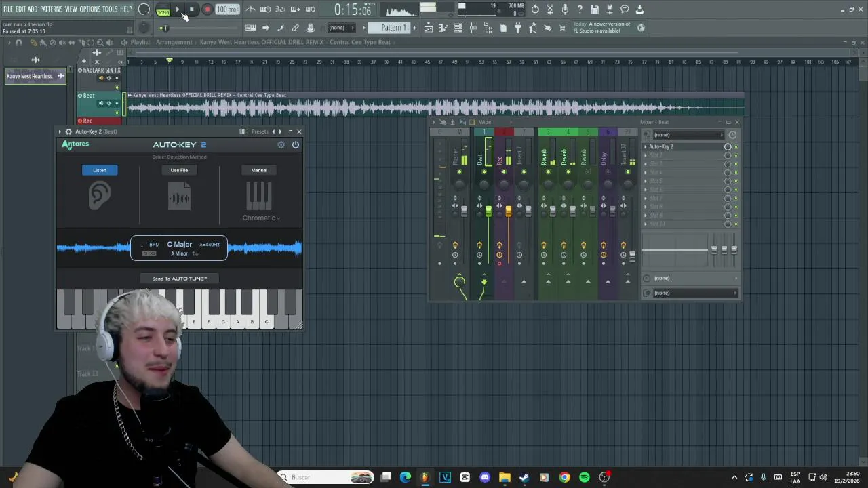This screenshot has width=868, height=488.
Task: Select Manual method in Auto-Key
Action: 259,170
